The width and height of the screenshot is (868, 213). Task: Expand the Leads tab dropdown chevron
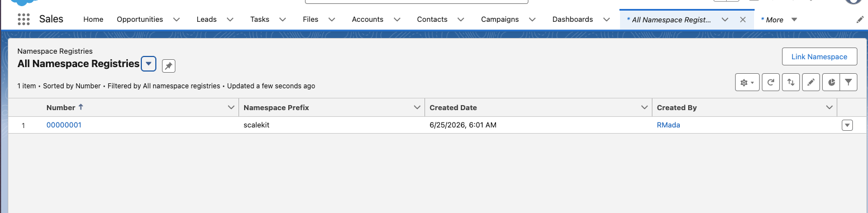[x=230, y=20]
